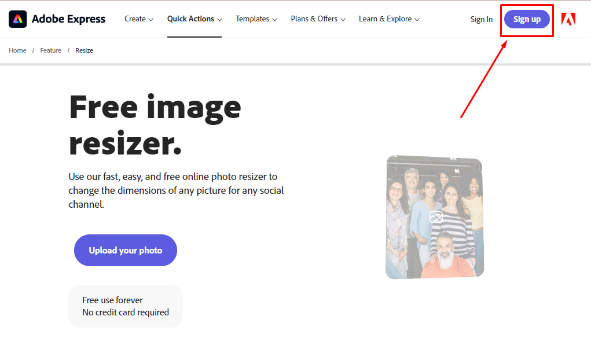591x364 pixels.
Task: Open the Plans & Offers dropdown
Action: [317, 19]
